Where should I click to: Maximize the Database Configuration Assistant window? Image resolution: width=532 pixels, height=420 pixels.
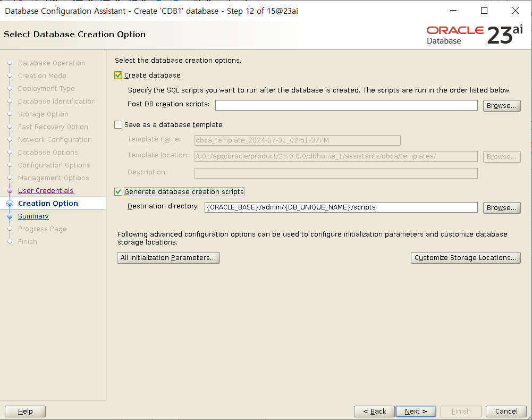tap(484, 11)
